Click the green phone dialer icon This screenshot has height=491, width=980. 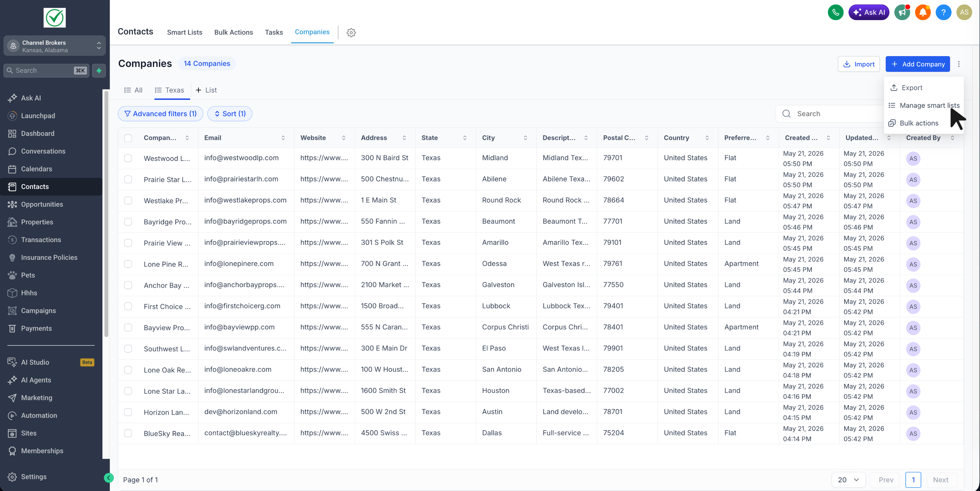coord(835,12)
